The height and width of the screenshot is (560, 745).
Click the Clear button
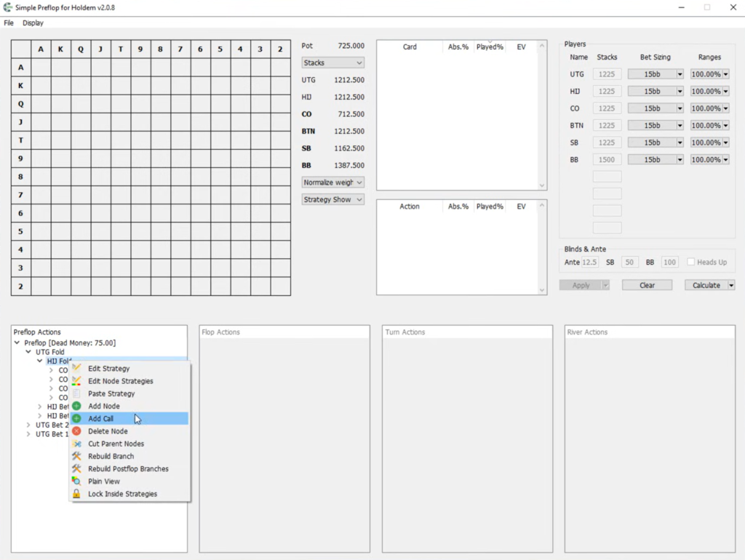647,285
